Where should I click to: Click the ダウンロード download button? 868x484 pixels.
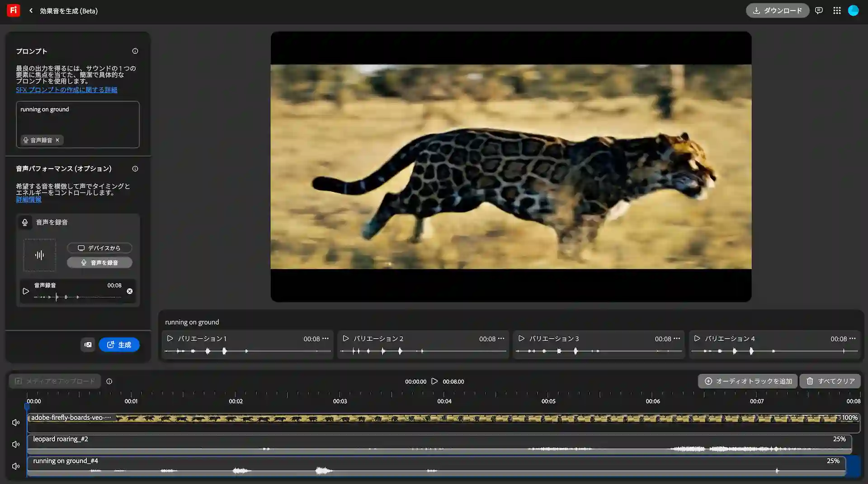[777, 10]
